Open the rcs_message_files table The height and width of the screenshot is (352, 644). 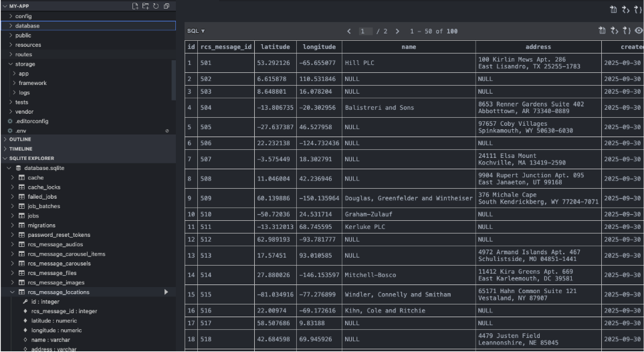[52, 273]
